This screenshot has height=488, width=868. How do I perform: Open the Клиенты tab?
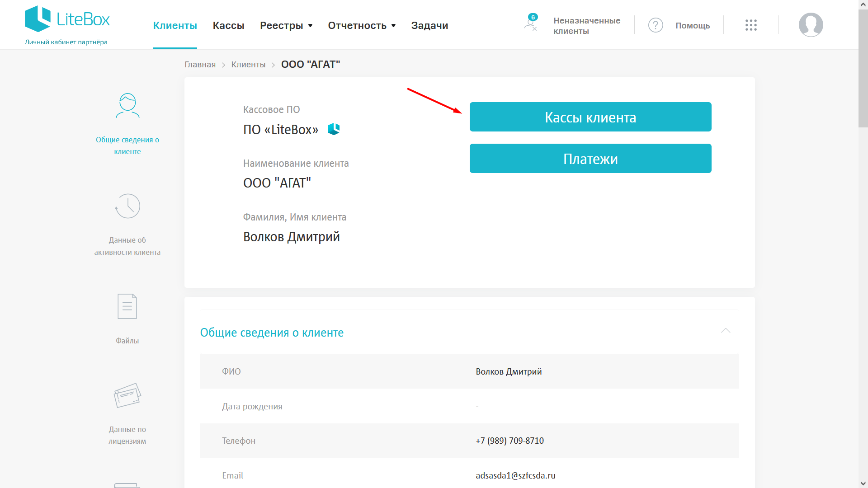point(175,26)
